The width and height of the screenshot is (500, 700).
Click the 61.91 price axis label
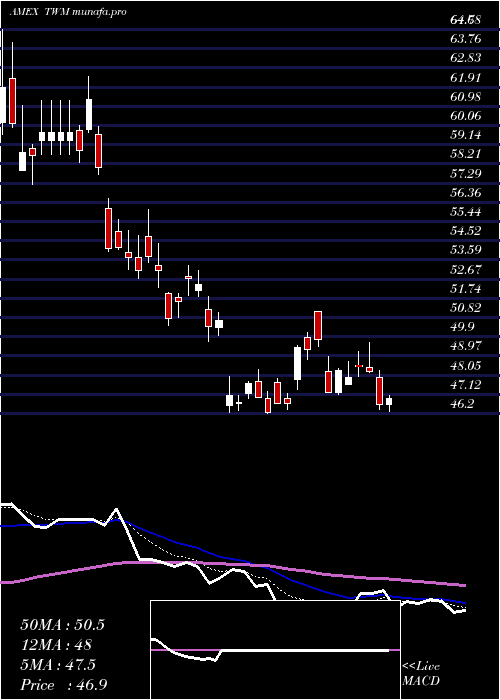click(x=466, y=78)
